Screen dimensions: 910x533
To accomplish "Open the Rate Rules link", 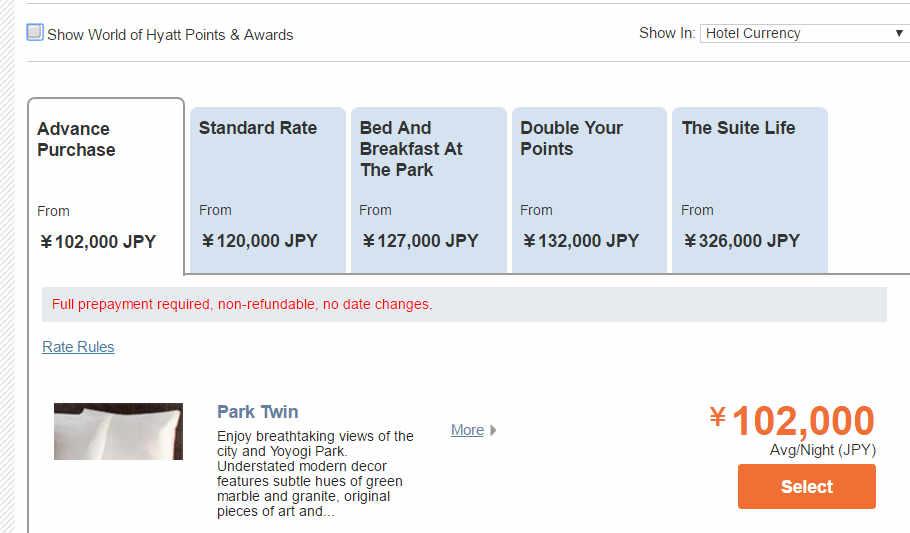I will [x=78, y=347].
